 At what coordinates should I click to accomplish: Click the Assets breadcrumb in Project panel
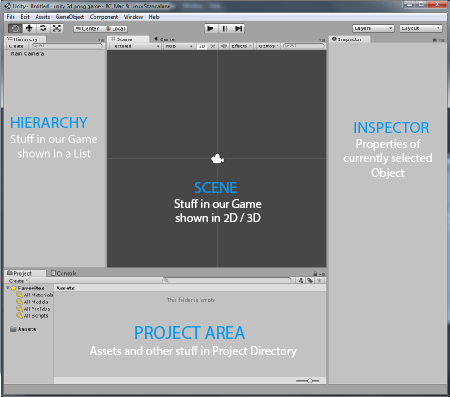(x=65, y=288)
